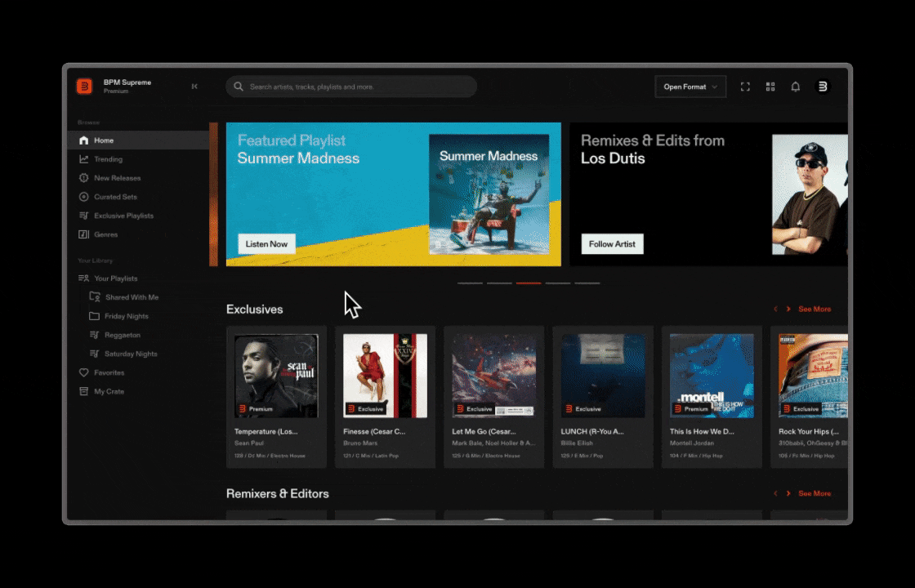The height and width of the screenshot is (588, 915).
Task: Open notifications bell
Action: point(796,87)
